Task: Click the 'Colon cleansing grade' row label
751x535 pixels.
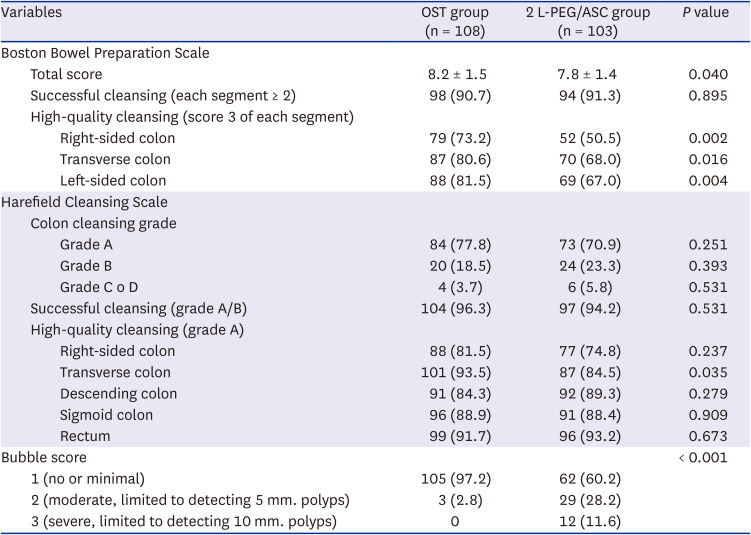Action: tap(103, 223)
